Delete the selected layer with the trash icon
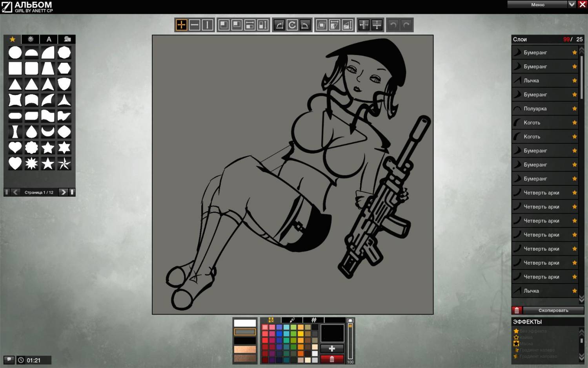The image size is (588, 368). (517, 310)
